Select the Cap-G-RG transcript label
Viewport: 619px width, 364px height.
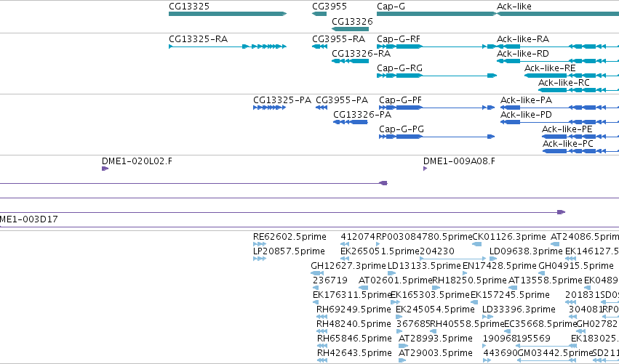coord(399,68)
